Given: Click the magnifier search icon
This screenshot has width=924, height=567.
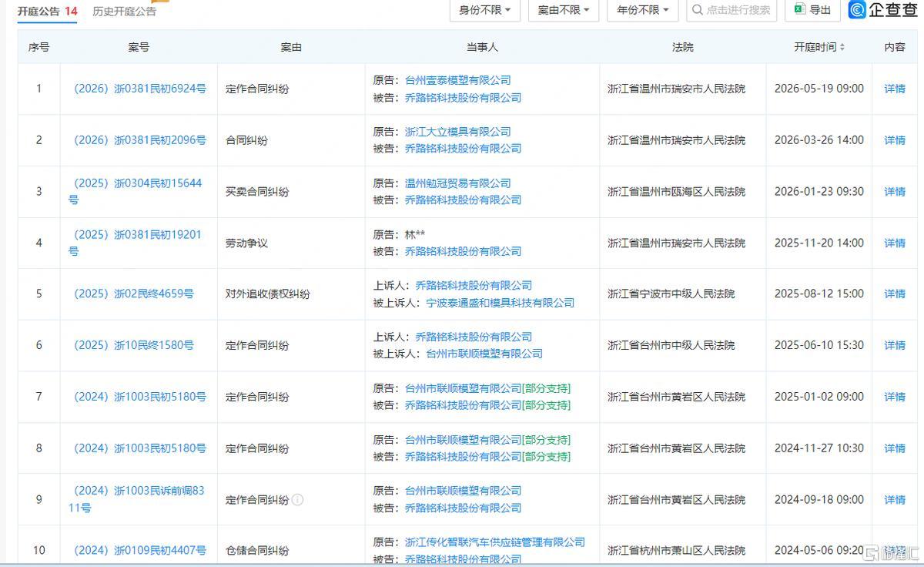Looking at the screenshot, I should (697, 10).
